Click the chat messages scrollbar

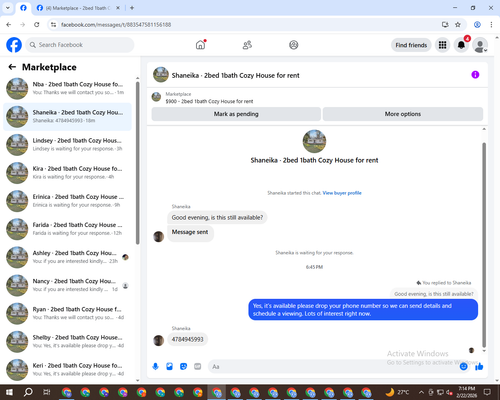coord(484,245)
